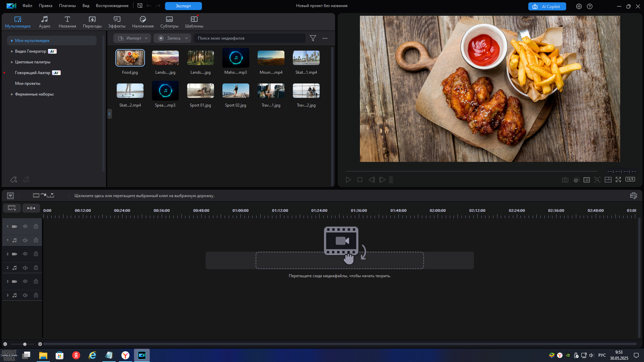Open the Import (Импорт) dropdown
The height and width of the screenshot is (362, 644).
(x=132, y=38)
